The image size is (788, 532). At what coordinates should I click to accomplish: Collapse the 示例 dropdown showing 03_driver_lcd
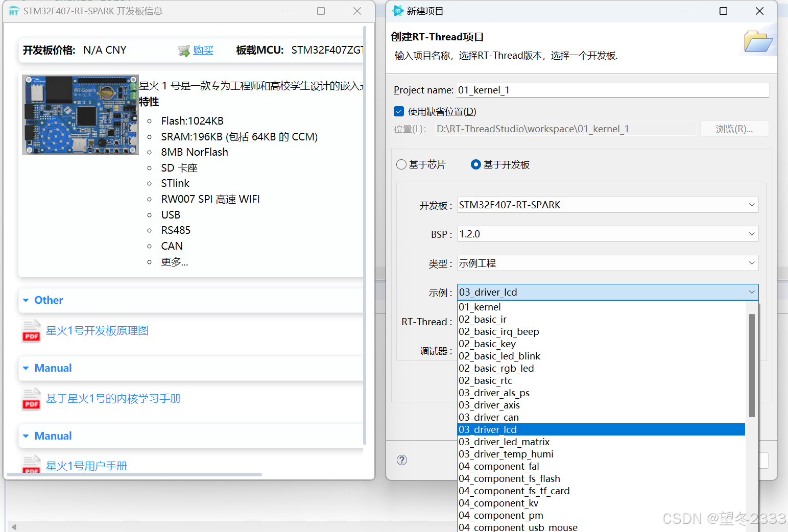tap(608, 292)
